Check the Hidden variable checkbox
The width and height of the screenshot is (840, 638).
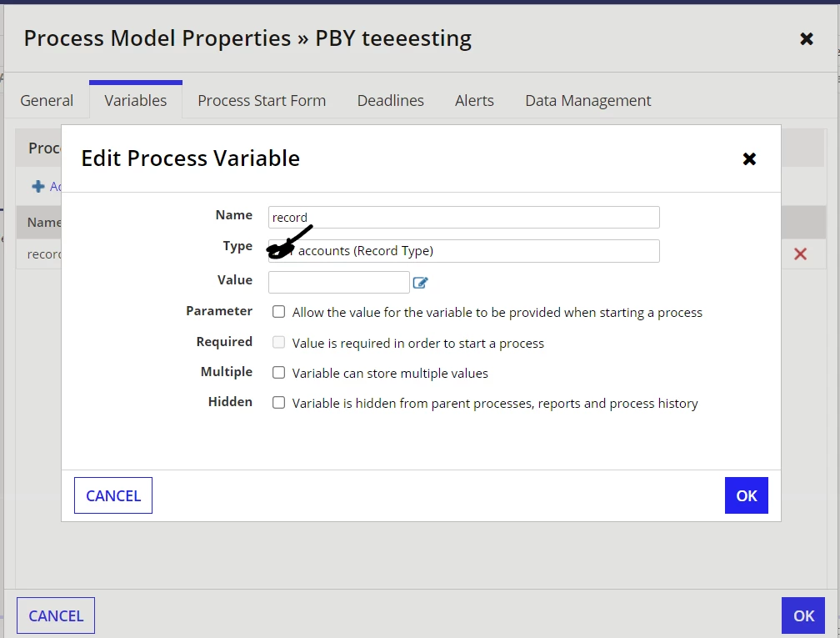point(278,403)
